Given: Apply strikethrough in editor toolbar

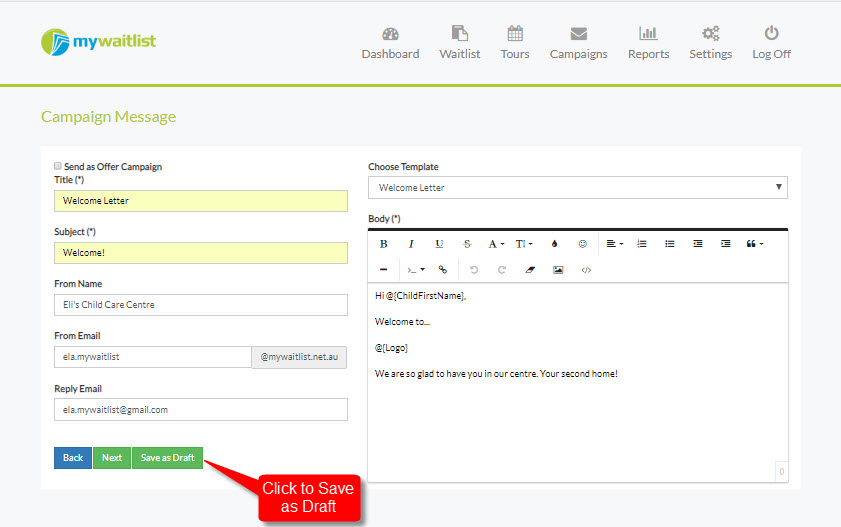Looking at the screenshot, I should [467, 244].
